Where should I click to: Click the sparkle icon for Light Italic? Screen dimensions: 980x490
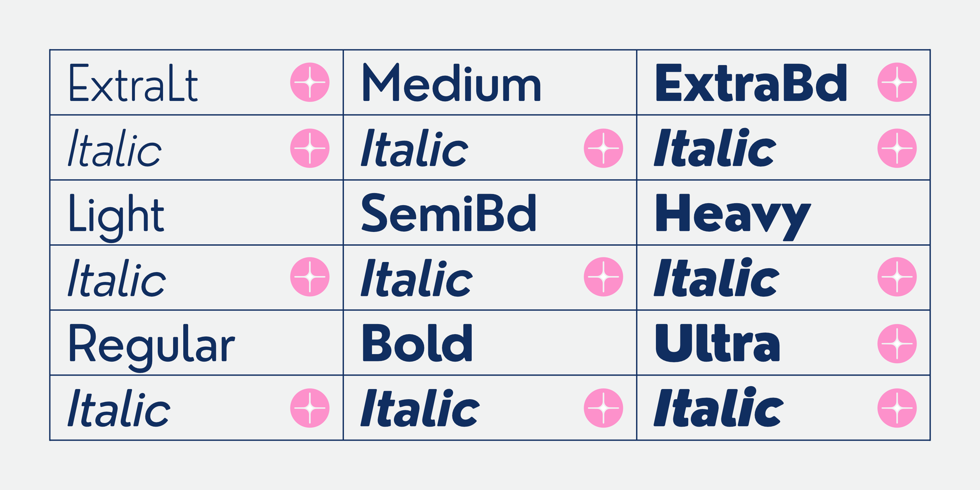point(310,277)
